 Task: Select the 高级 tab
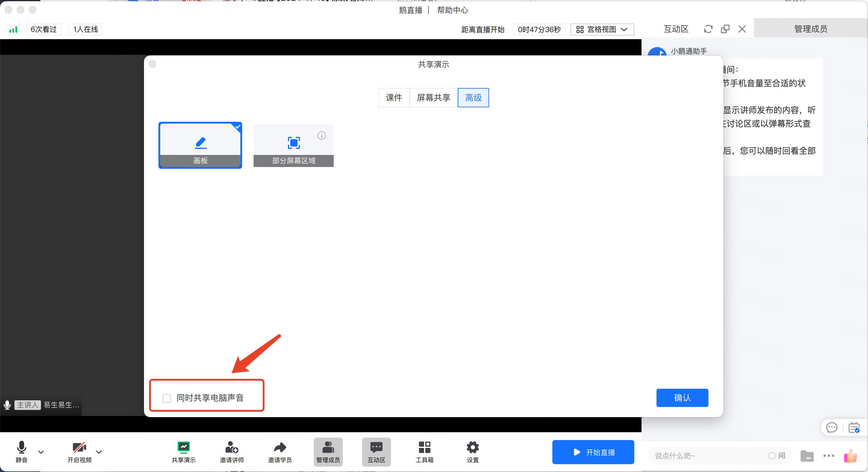(x=473, y=98)
